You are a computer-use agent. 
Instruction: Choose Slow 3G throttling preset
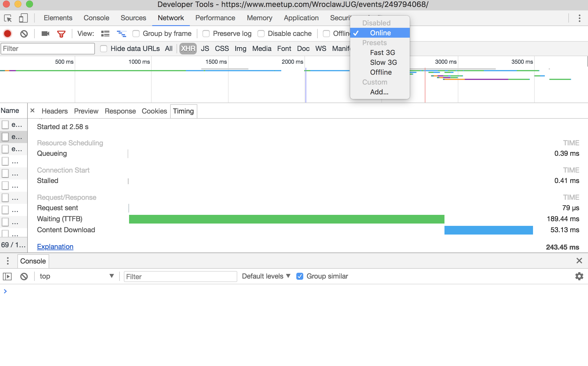pyautogui.click(x=383, y=62)
